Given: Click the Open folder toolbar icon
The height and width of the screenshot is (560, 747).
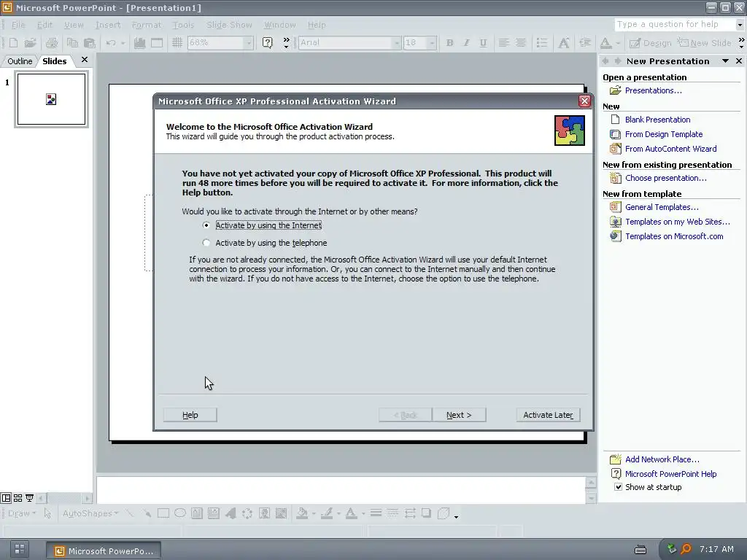Looking at the screenshot, I should click(x=31, y=43).
